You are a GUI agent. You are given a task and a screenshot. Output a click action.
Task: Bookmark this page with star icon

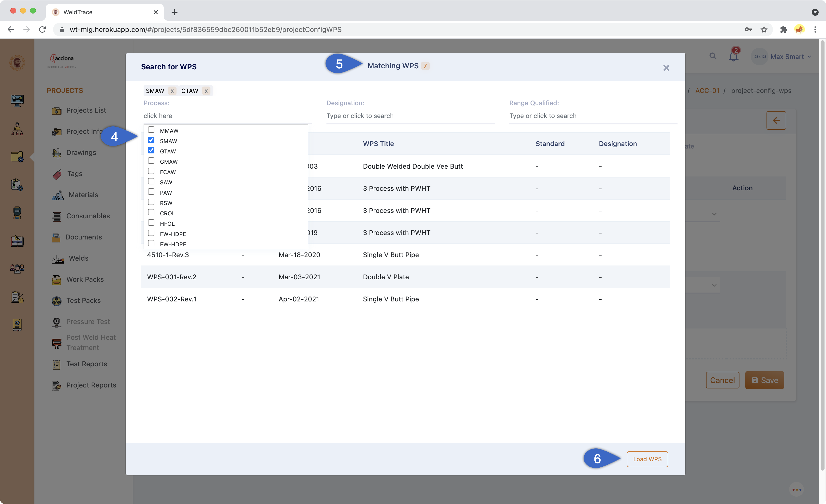click(x=764, y=30)
